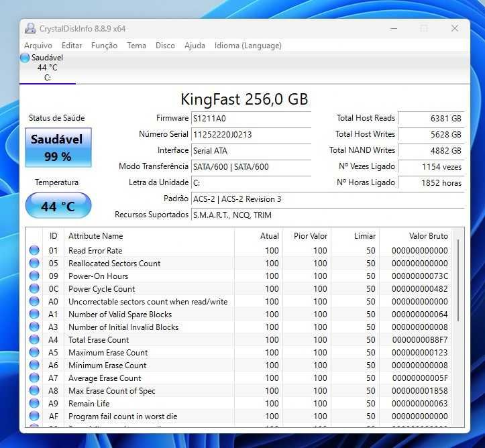Viewport: 485px width, 448px height.
Task: Select the Max Erase Count of Spec name
Action: click(x=112, y=391)
